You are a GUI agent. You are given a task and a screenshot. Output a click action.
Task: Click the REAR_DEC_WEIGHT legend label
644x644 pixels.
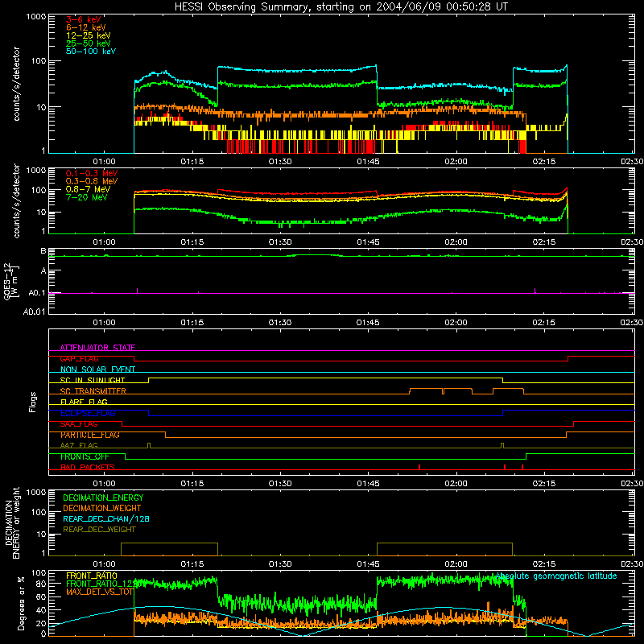pyautogui.click(x=99, y=530)
